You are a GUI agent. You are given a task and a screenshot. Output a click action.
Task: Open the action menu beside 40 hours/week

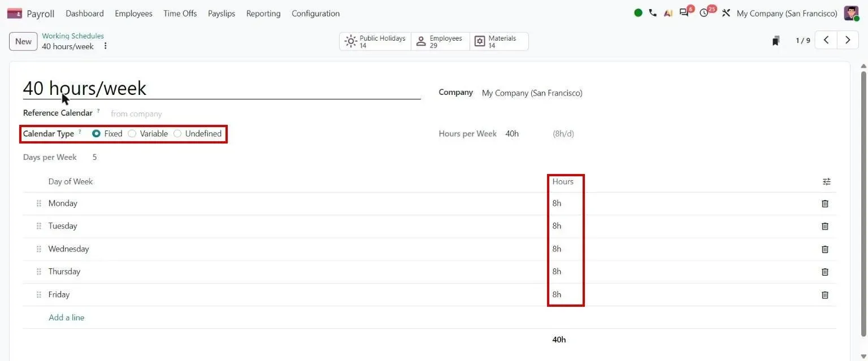click(x=105, y=46)
